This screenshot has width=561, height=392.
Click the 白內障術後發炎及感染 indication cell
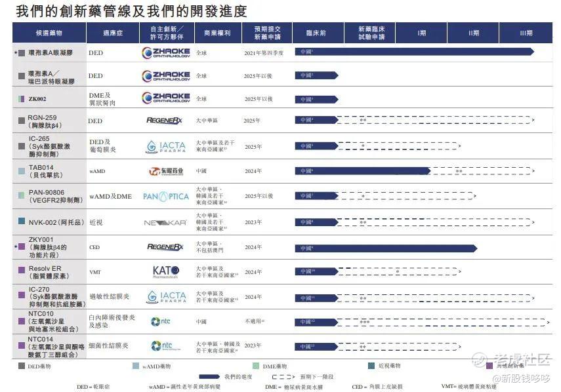point(112,321)
